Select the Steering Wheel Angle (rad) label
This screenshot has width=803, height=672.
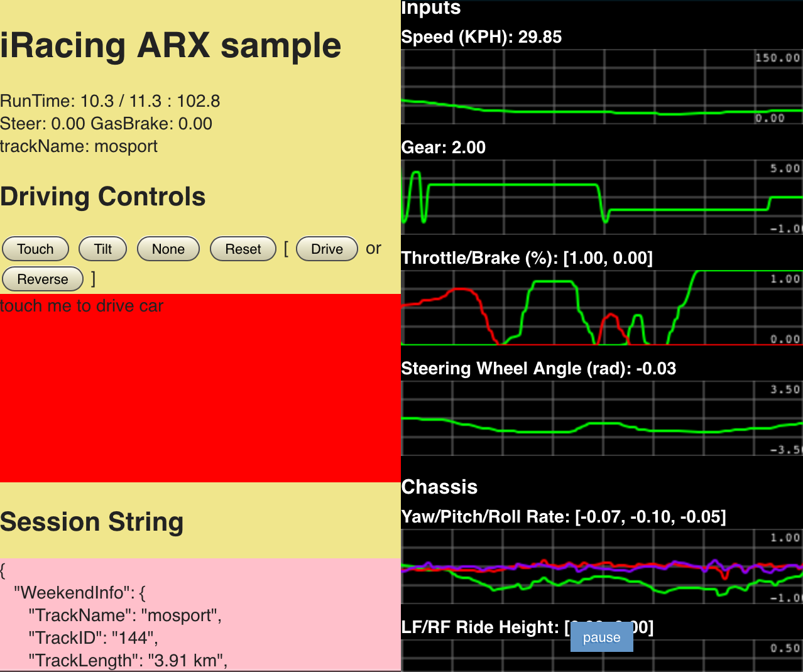[x=538, y=369]
